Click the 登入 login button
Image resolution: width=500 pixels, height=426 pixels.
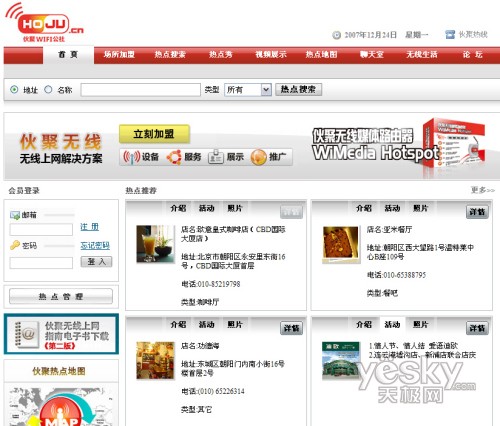click(x=96, y=262)
